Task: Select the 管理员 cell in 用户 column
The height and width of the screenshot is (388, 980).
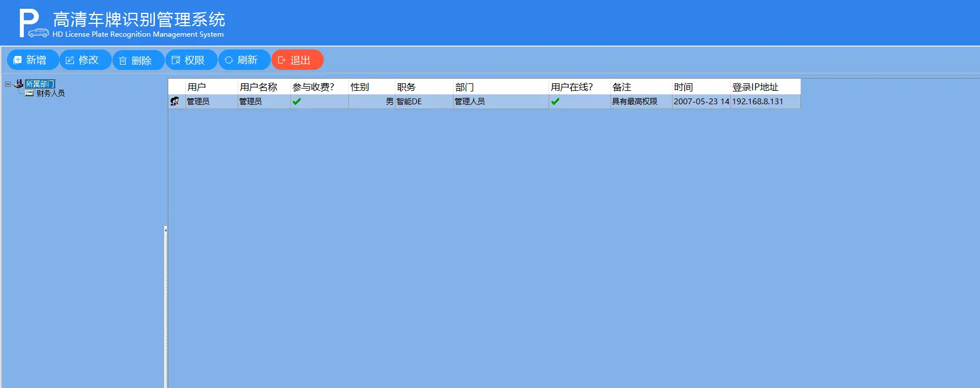Action: click(x=212, y=101)
